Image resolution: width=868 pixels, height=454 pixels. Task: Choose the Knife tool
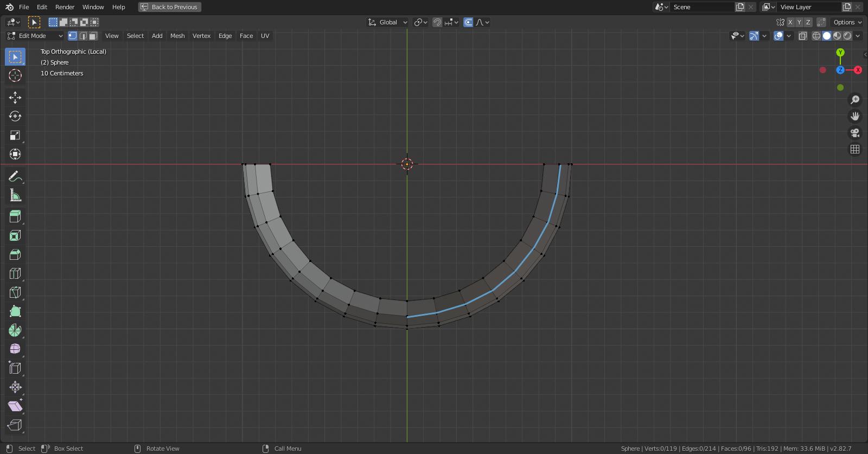point(15,293)
